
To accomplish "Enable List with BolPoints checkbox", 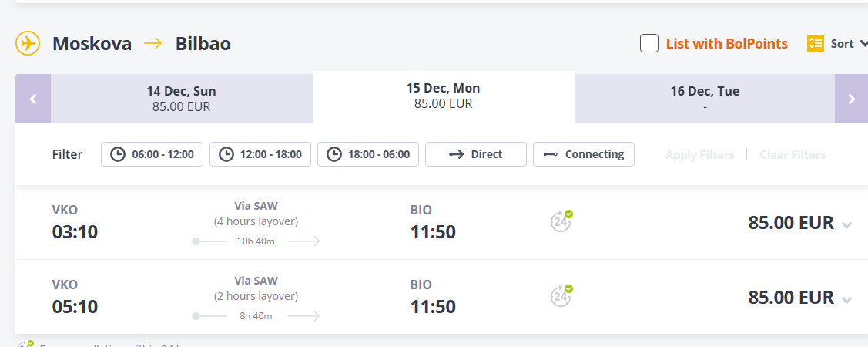I will [649, 43].
